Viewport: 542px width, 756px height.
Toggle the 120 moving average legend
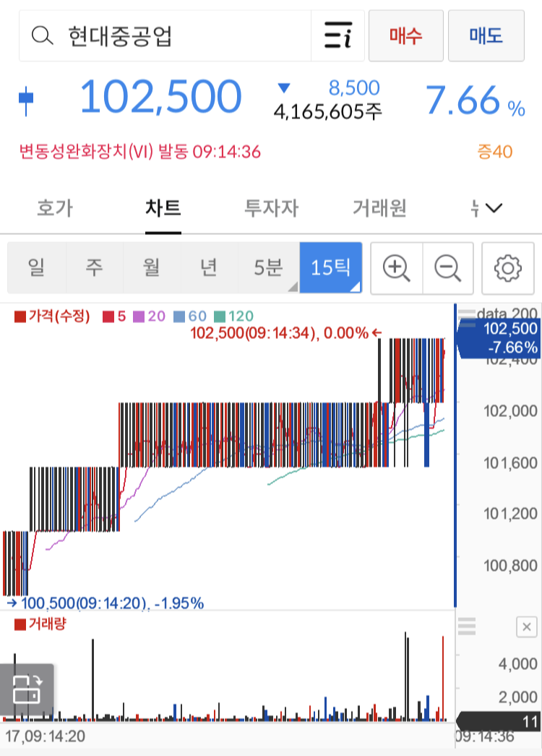coord(233,317)
